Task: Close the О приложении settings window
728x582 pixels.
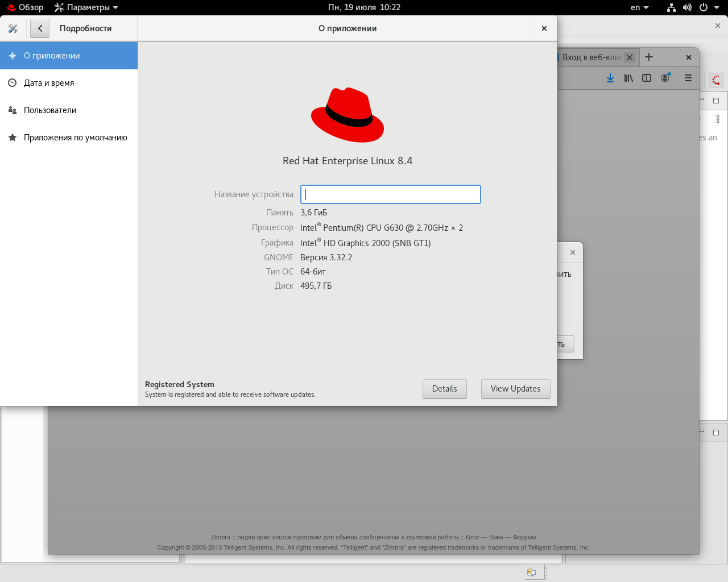Action: (544, 28)
